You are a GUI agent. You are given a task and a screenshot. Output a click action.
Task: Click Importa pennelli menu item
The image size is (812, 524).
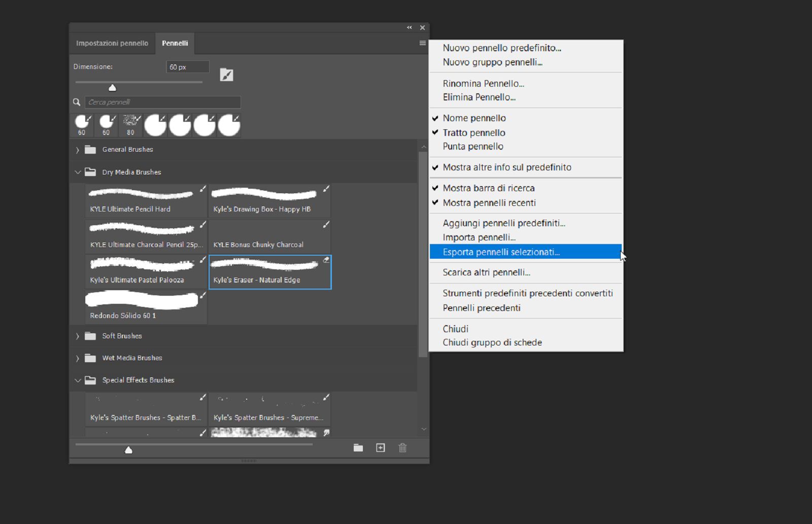(526, 237)
